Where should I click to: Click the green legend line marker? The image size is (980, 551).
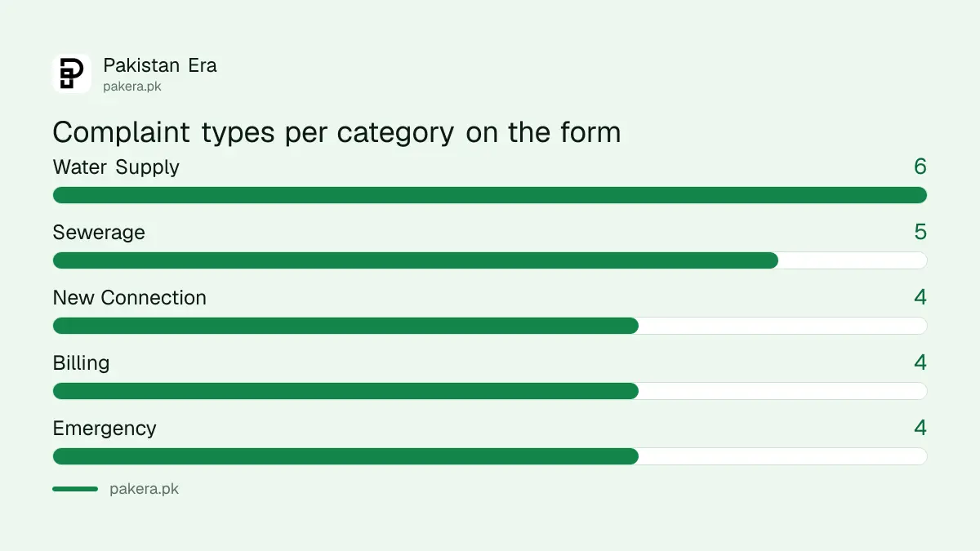tap(75, 489)
